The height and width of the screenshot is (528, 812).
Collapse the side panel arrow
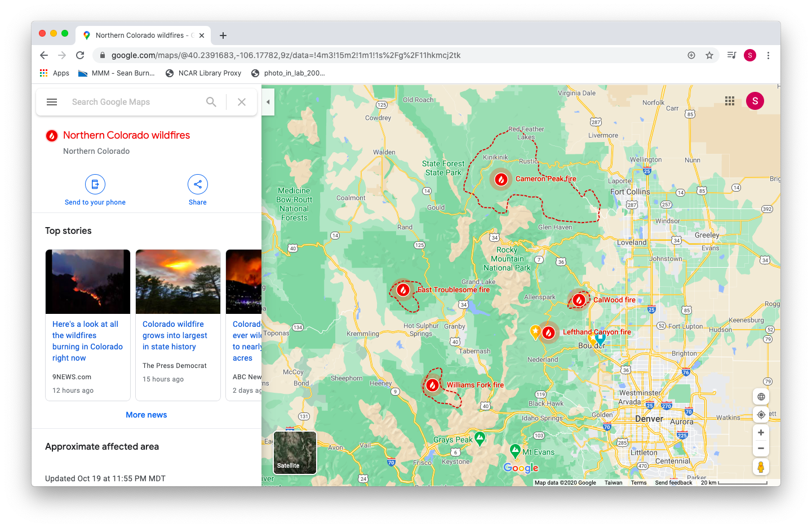(268, 102)
